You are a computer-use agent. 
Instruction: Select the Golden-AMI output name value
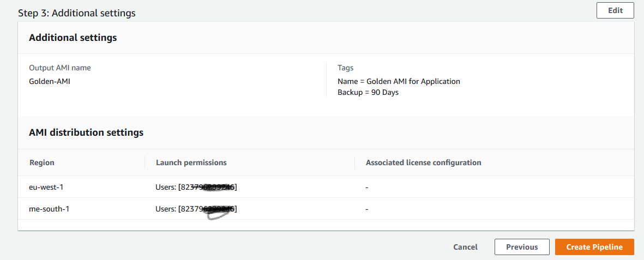click(50, 81)
